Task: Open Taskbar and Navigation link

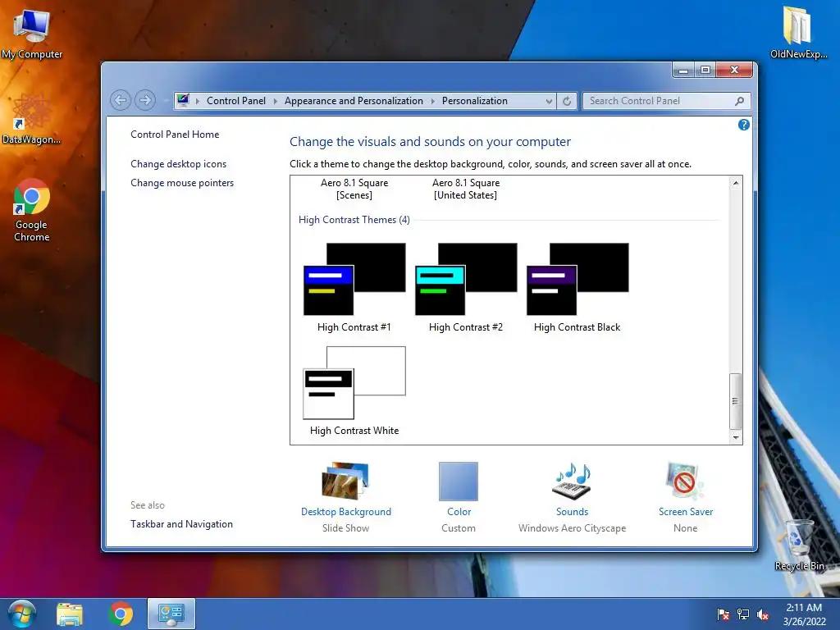Action: coord(181,524)
